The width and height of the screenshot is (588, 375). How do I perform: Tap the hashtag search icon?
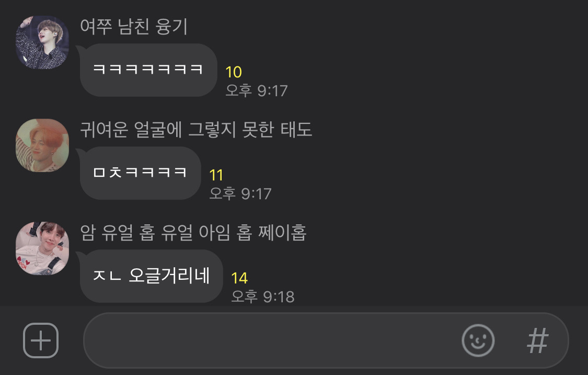(537, 340)
